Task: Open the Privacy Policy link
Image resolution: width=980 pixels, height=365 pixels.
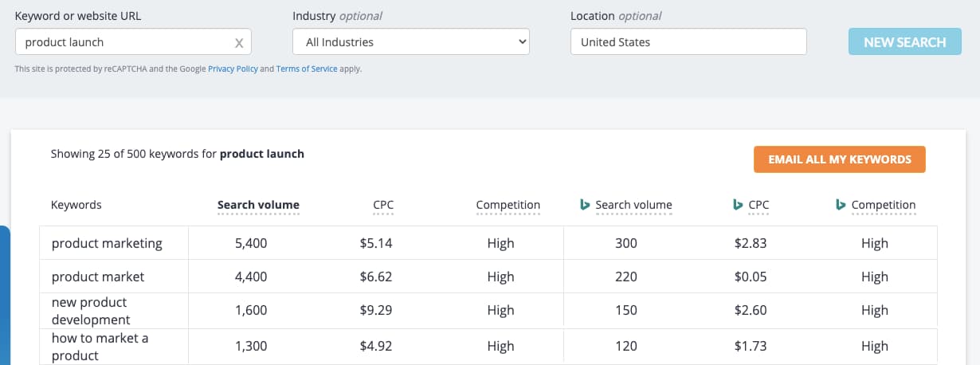Action: coord(233,69)
